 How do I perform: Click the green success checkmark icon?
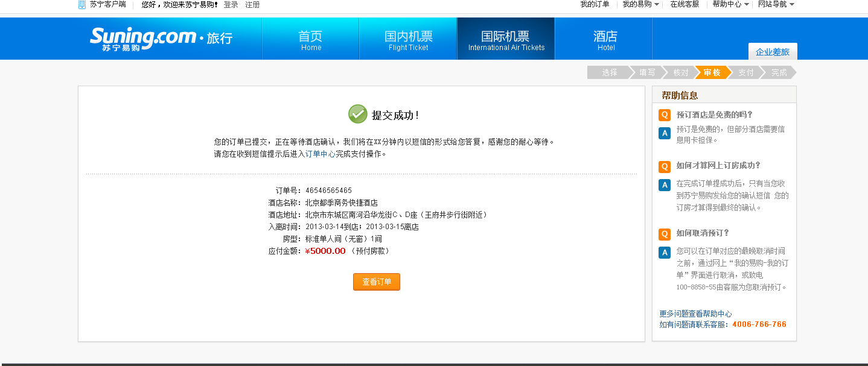click(x=357, y=114)
